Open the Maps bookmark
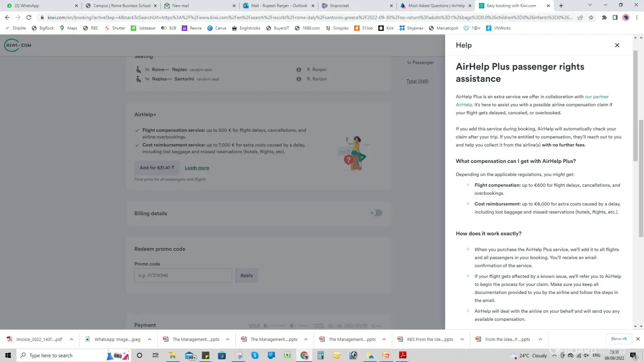 [x=68, y=28]
